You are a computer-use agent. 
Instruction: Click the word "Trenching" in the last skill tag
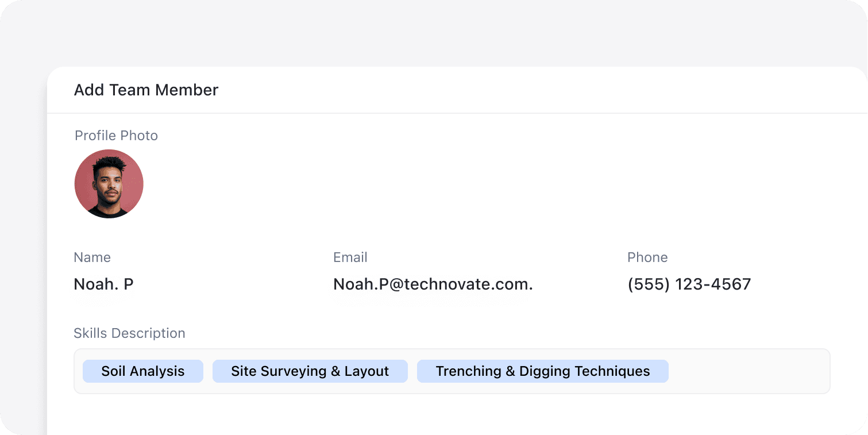pyautogui.click(x=468, y=371)
